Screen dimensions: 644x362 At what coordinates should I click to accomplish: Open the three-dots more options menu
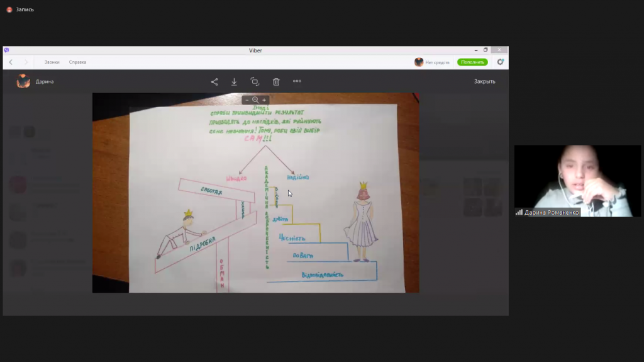click(x=297, y=81)
